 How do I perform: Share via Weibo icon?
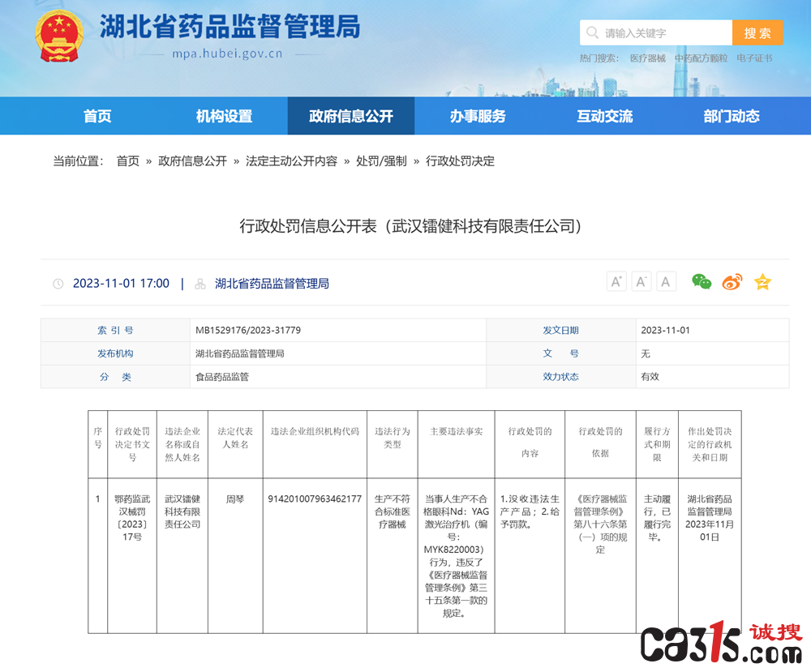[732, 282]
